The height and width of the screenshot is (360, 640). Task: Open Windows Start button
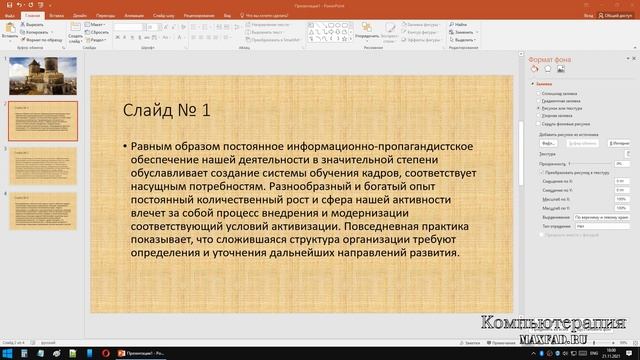[x=7, y=353]
